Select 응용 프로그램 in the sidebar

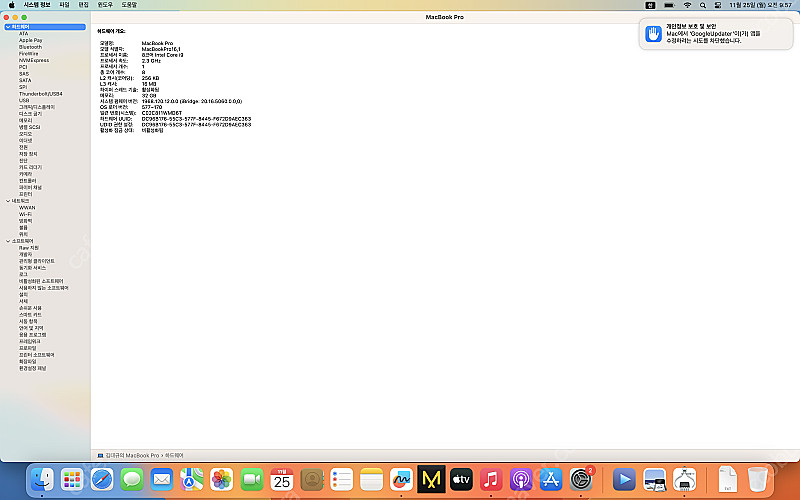[33, 335]
